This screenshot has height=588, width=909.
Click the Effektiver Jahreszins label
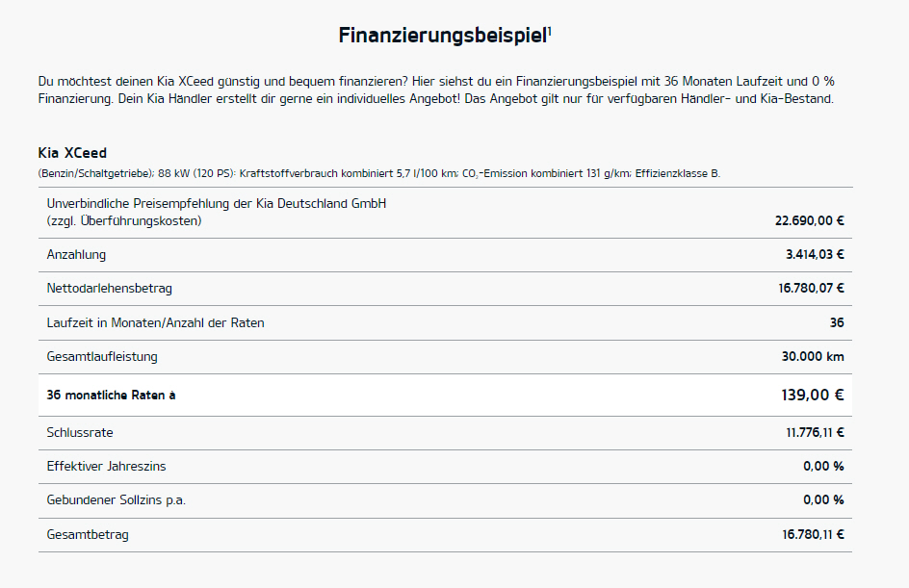click(106, 467)
